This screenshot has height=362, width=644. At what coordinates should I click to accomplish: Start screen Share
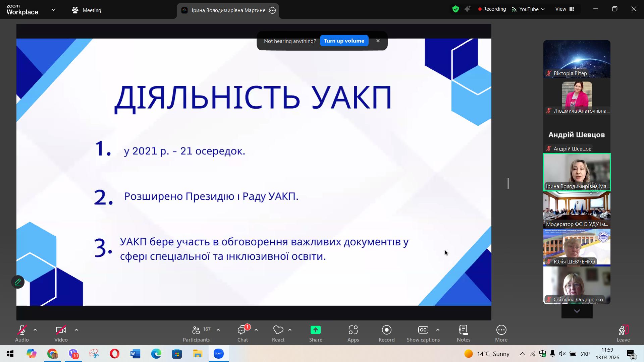316,334
